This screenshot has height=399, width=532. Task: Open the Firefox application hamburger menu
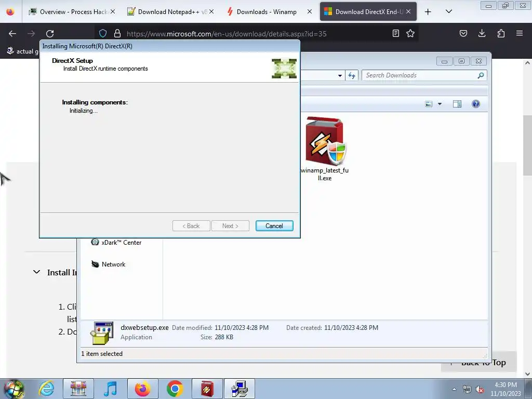520,33
